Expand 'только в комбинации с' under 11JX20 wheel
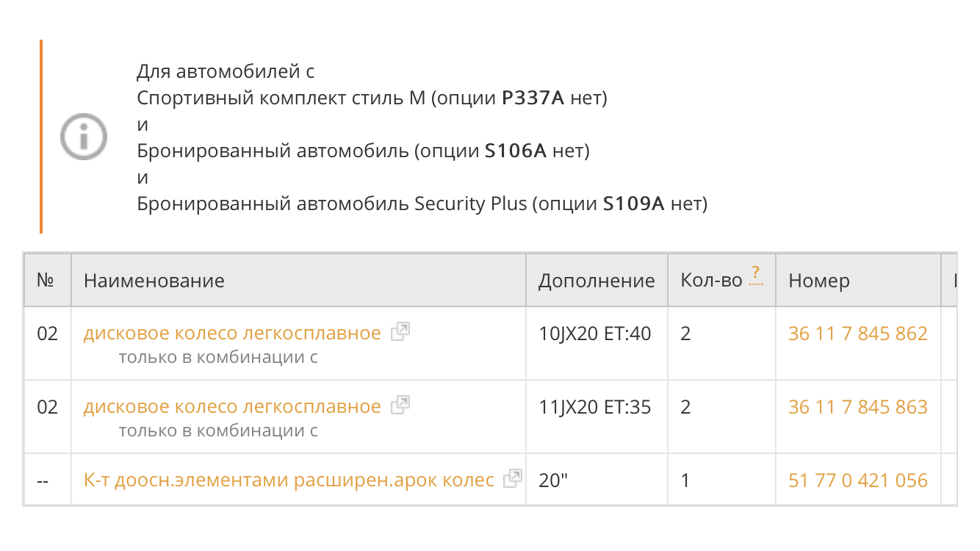Viewport: 980px width, 551px height. click(218, 431)
